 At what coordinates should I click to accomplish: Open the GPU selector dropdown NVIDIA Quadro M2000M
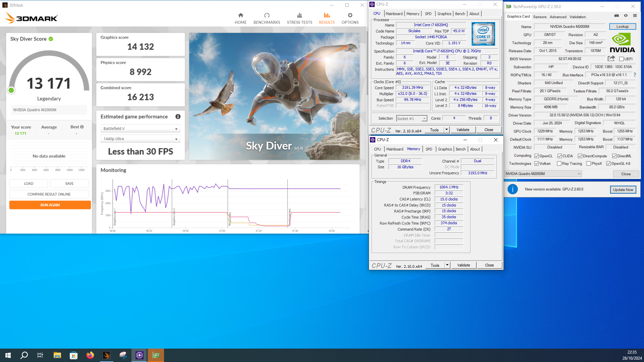pos(543,174)
